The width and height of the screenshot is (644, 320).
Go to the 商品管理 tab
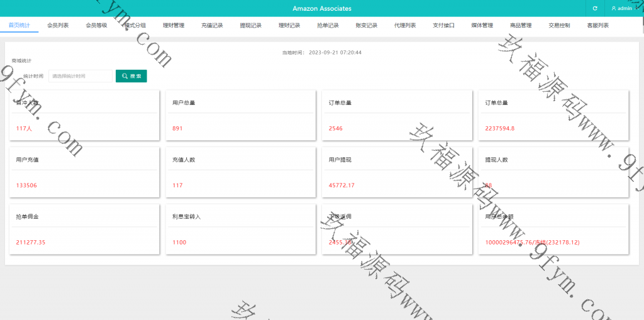click(521, 25)
